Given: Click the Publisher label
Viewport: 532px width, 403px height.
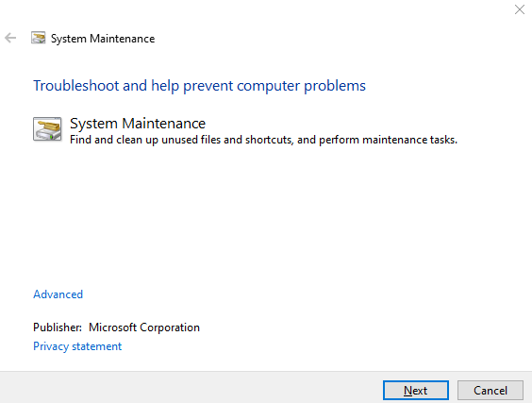Looking at the screenshot, I should tap(58, 327).
